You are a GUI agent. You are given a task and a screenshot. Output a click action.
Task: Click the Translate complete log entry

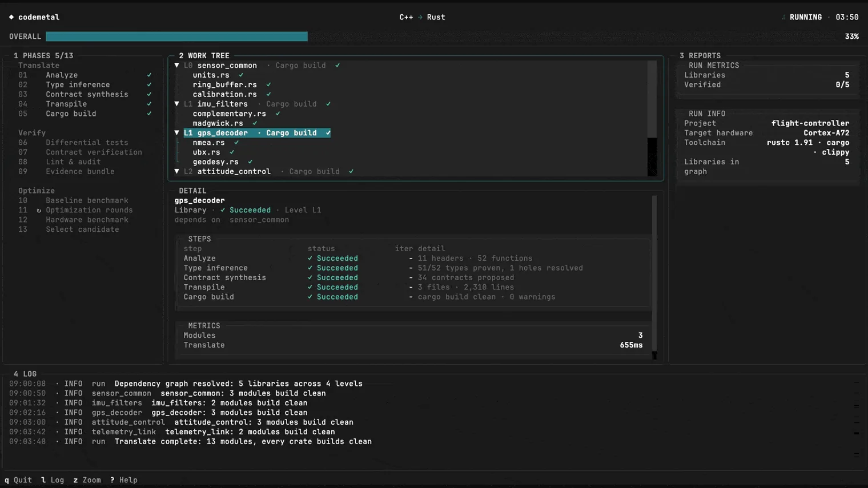(190, 442)
